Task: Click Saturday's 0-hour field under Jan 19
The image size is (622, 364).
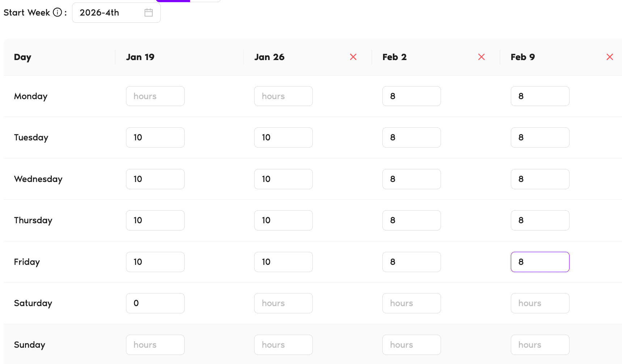Action: 155,303
